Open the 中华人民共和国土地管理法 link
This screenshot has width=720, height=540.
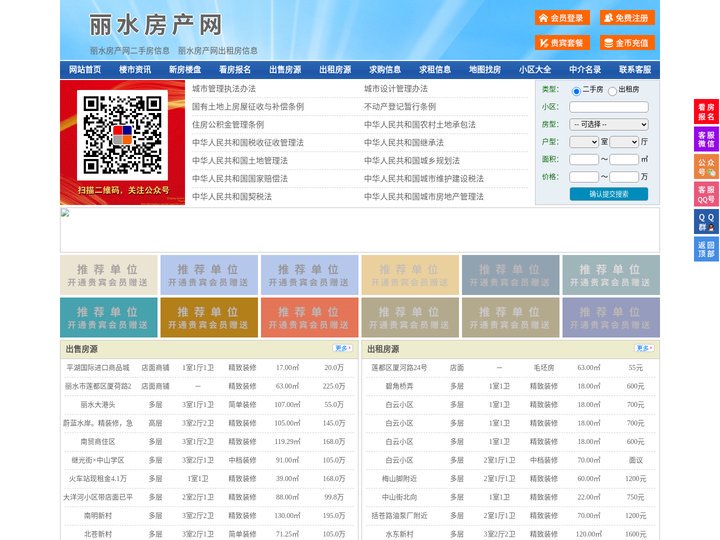(240, 160)
